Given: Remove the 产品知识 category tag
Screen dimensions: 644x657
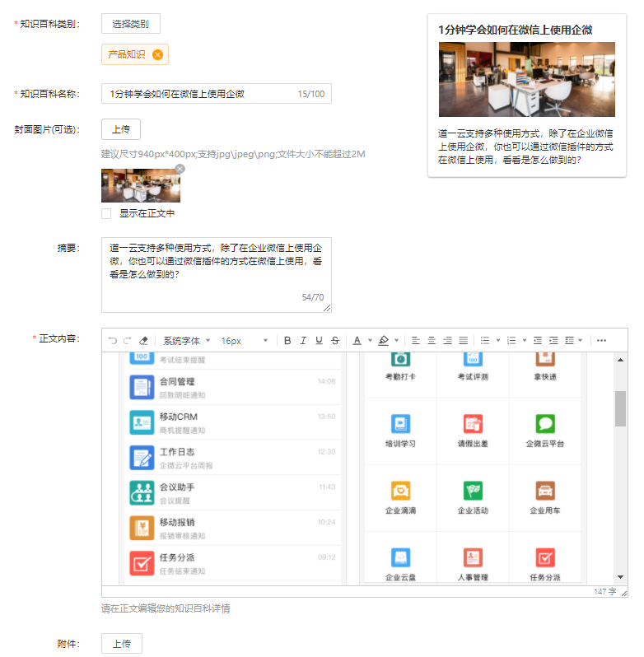Looking at the screenshot, I should coord(157,55).
